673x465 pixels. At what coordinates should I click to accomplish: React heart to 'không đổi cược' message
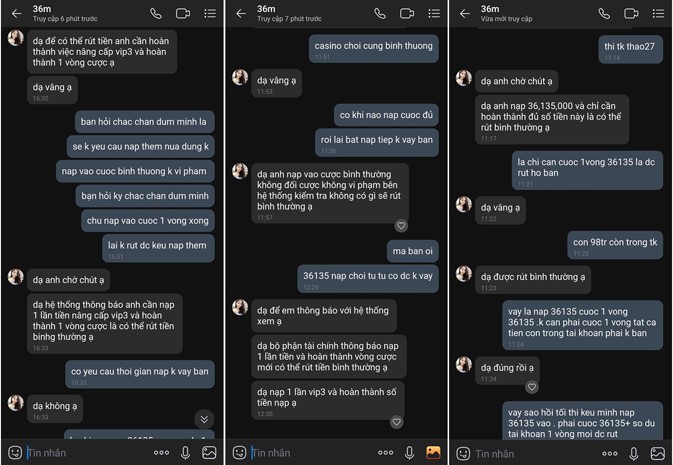[x=400, y=226]
